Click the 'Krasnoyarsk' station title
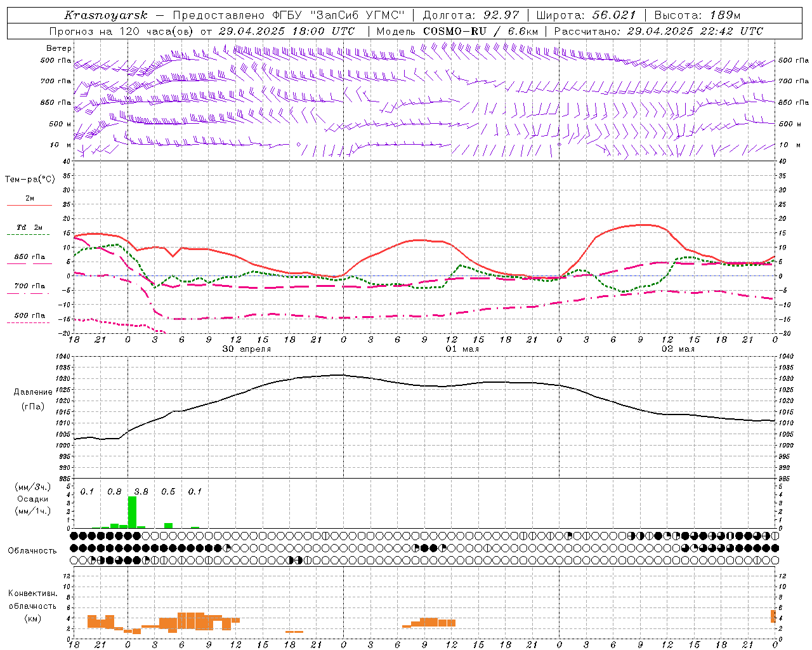 click(106, 15)
